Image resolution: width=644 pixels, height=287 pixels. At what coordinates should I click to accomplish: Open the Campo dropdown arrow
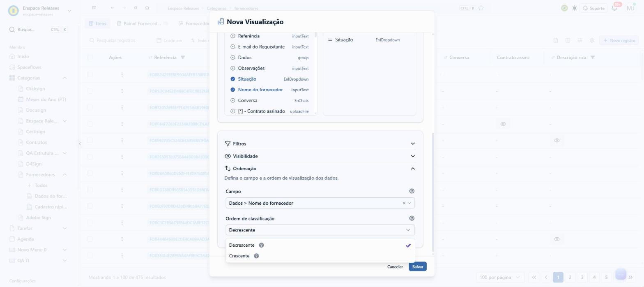pyautogui.click(x=409, y=203)
